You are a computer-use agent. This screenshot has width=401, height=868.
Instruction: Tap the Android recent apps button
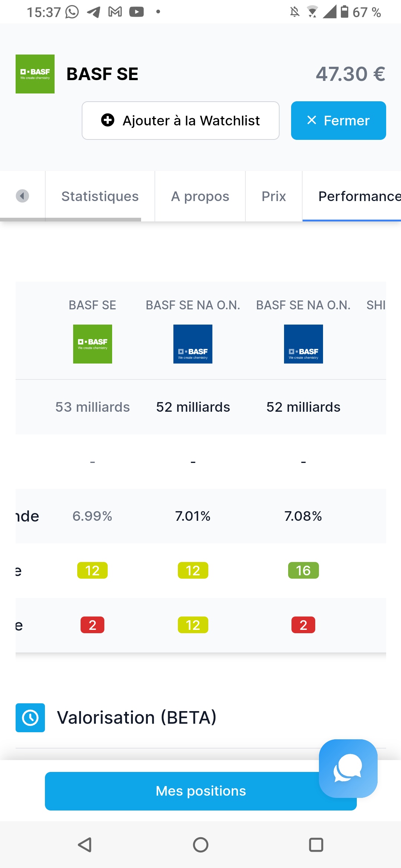(x=316, y=845)
